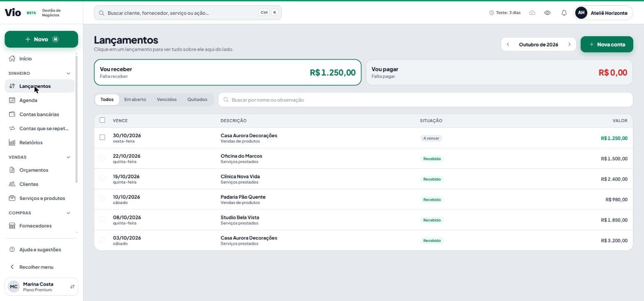This screenshot has width=644, height=301.
Task: Click the cloud sync status icon
Action: [x=532, y=13]
